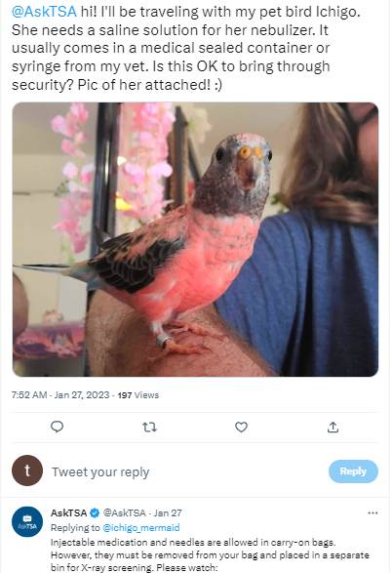Screen dimensions: 392x573
Task: Click the @AskTSA handle in reply header
Action: (125, 513)
